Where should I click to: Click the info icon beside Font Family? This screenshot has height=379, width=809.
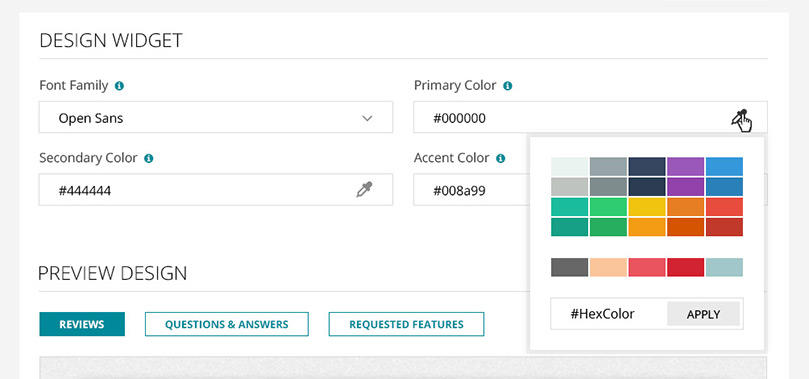click(119, 86)
